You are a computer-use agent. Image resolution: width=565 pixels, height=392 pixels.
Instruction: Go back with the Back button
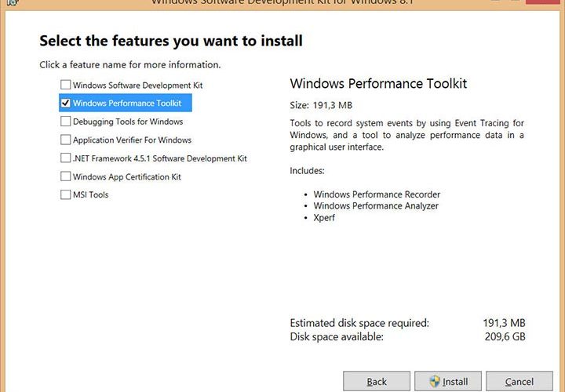point(377,382)
